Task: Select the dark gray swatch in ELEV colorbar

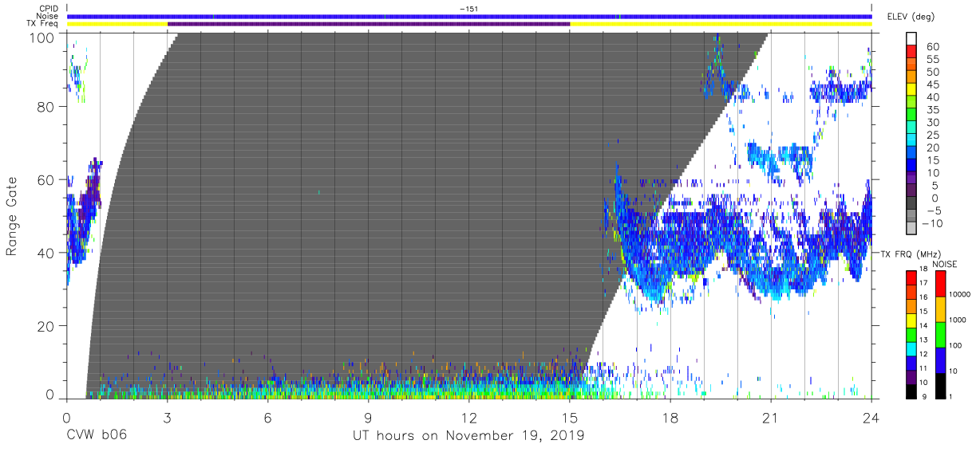Action: pos(913,203)
